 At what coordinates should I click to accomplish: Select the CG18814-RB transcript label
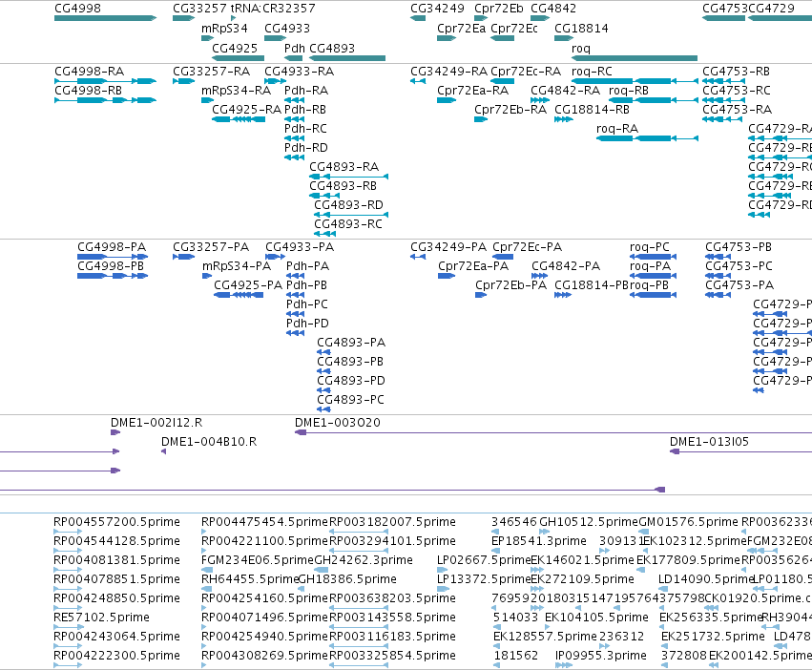click(x=592, y=110)
